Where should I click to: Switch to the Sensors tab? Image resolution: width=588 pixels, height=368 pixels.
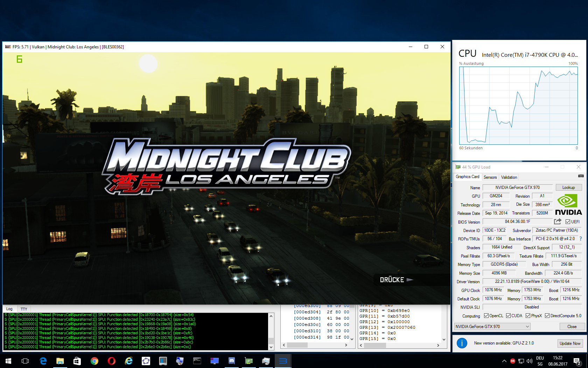(x=490, y=177)
